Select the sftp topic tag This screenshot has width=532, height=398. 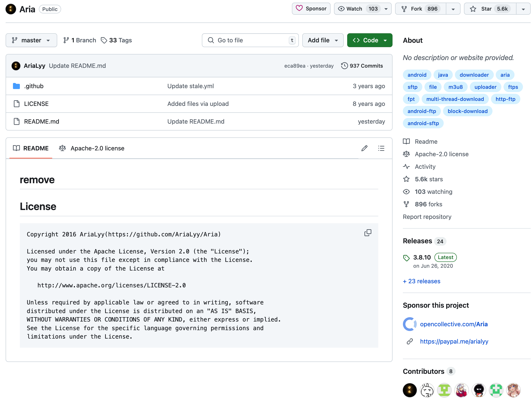click(412, 87)
